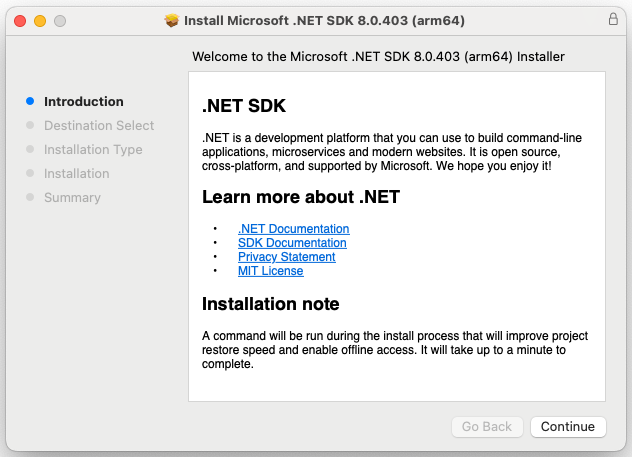
Task: Open the .NET Documentation link
Action: pos(293,229)
